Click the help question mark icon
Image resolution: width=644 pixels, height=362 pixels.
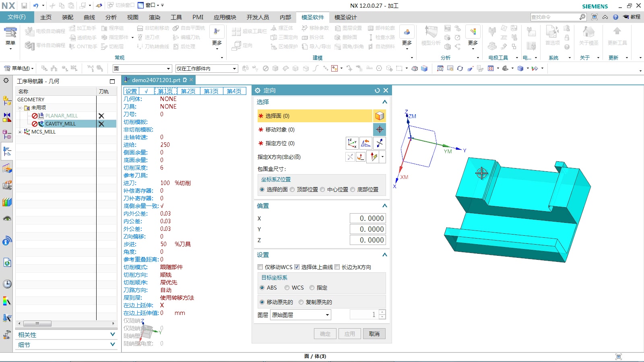click(x=615, y=17)
